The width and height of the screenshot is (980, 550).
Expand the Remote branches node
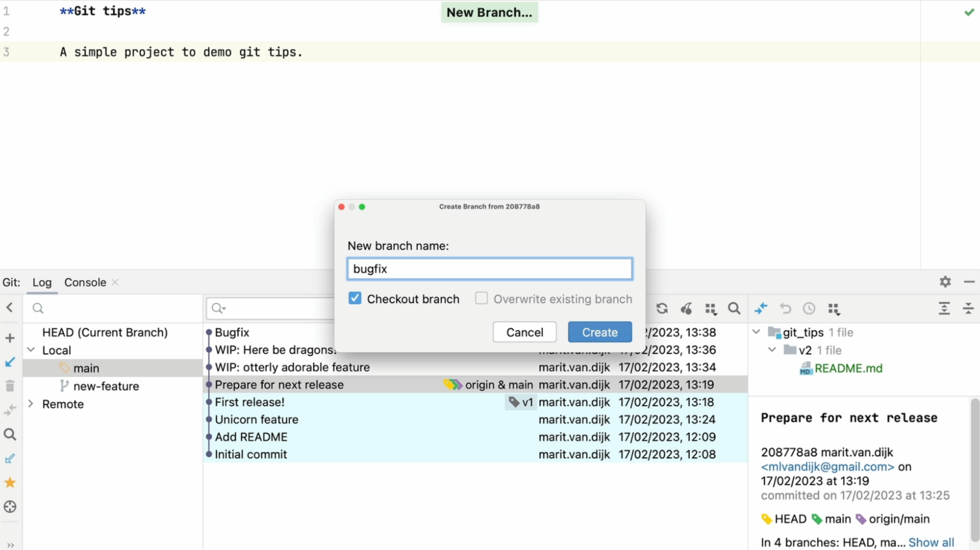pos(30,404)
